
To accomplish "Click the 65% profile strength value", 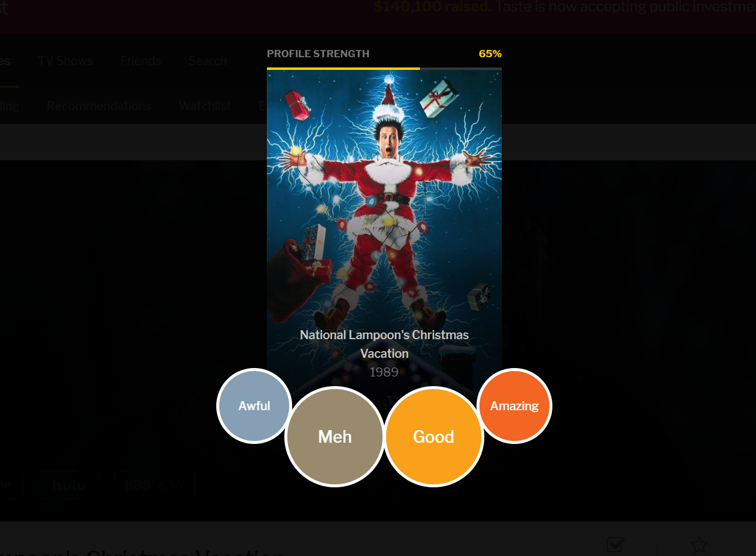I will coord(490,54).
